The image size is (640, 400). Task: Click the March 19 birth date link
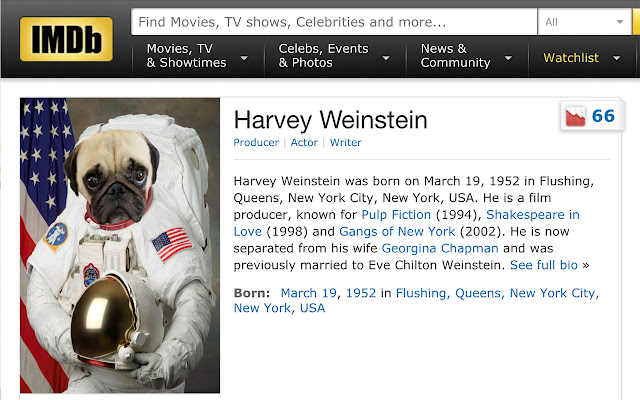tap(309, 293)
